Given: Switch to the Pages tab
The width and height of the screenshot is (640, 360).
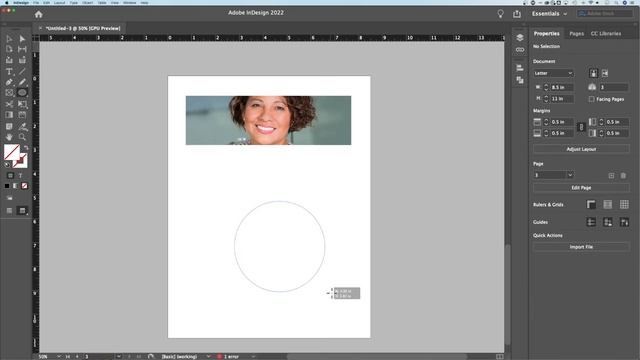Looking at the screenshot, I should [x=576, y=33].
